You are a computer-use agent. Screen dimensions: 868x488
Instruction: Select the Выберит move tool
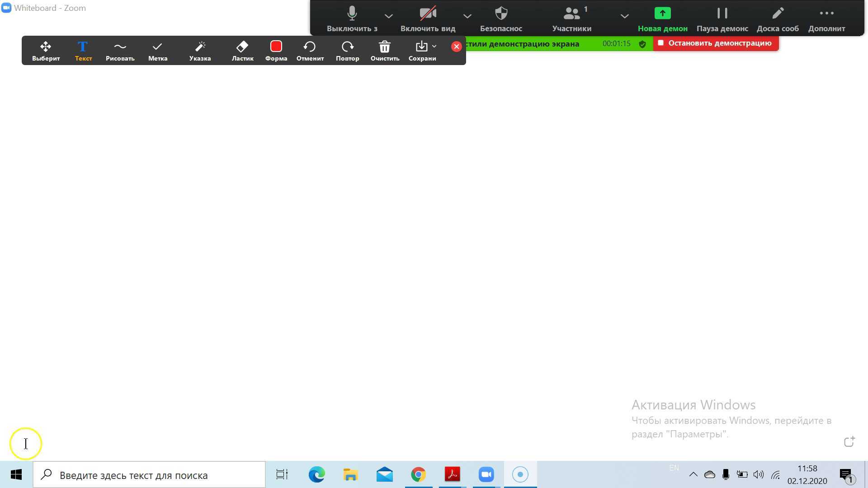pyautogui.click(x=46, y=51)
